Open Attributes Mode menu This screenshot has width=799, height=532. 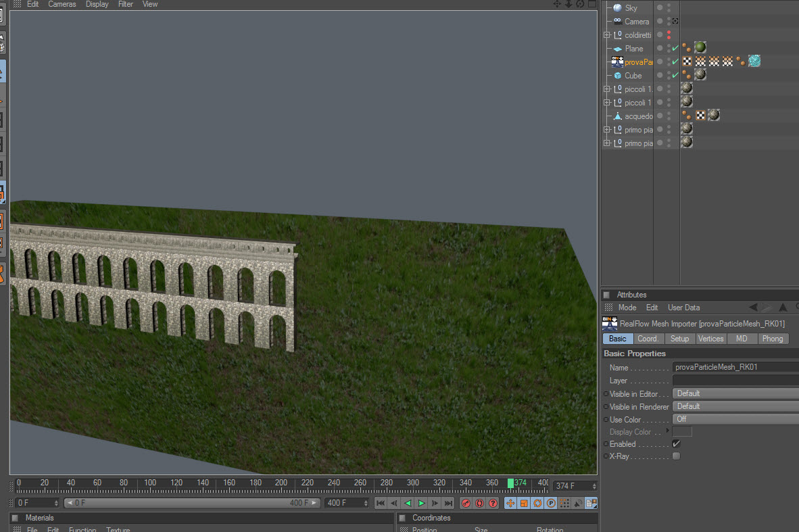(x=627, y=308)
